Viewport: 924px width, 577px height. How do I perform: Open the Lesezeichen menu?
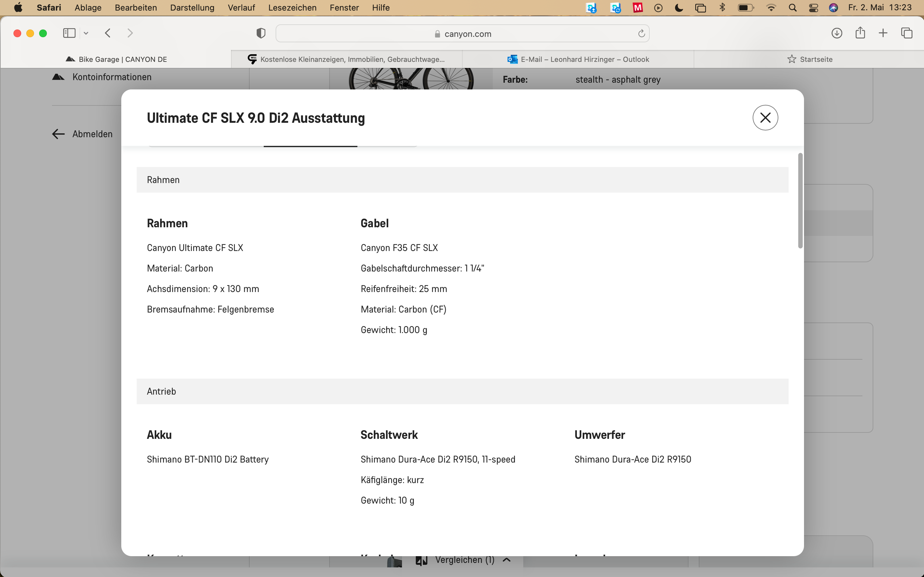(292, 8)
